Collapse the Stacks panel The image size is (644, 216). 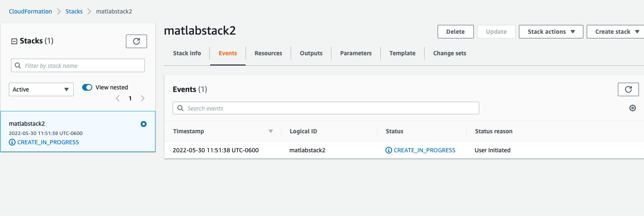point(14,41)
